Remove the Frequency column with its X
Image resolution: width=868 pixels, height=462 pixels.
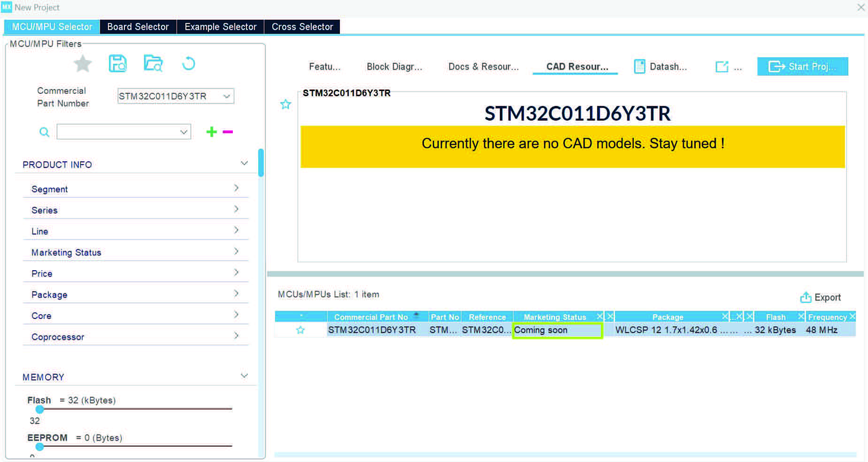pyautogui.click(x=853, y=317)
